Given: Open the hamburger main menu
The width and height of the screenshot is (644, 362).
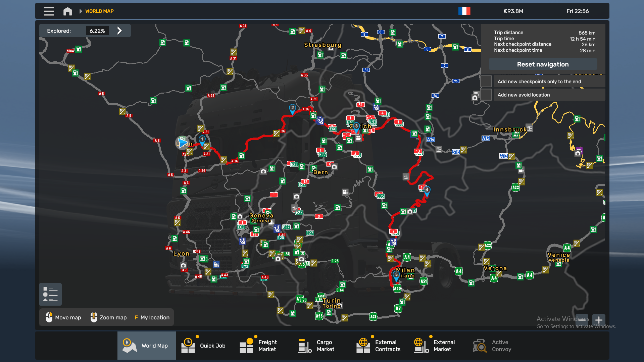Looking at the screenshot, I should point(49,11).
